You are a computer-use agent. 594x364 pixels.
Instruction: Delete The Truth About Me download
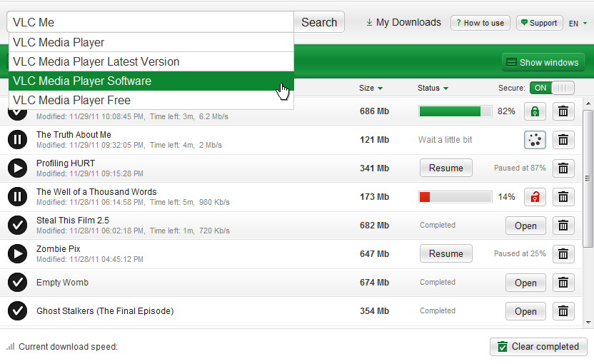click(563, 140)
